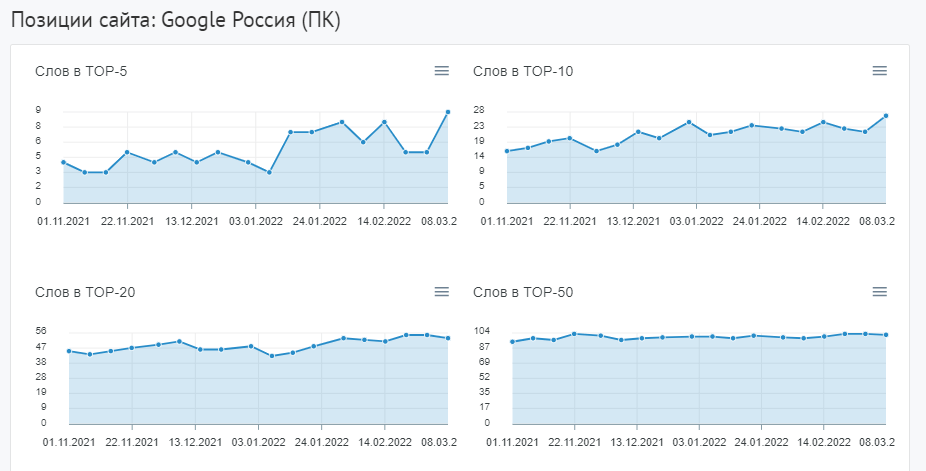Open the TOP-5 chart hamburger menu
926x471 pixels.
(x=442, y=70)
